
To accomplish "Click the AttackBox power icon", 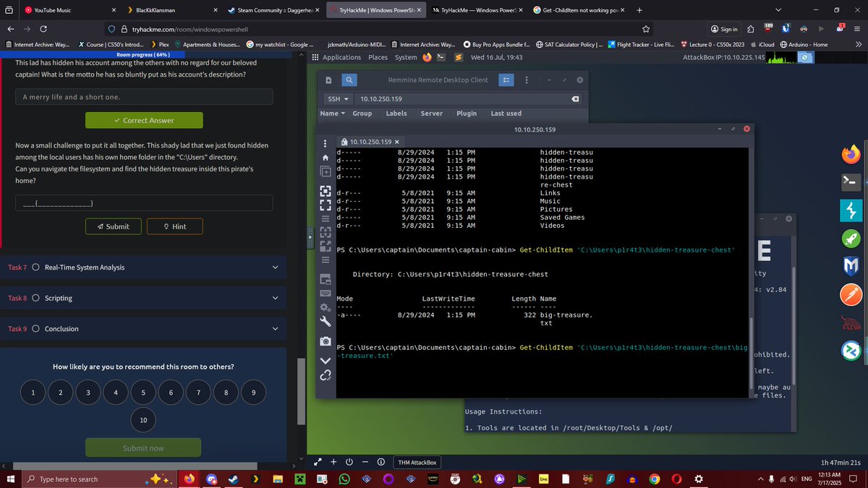I will (x=349, y=462).
